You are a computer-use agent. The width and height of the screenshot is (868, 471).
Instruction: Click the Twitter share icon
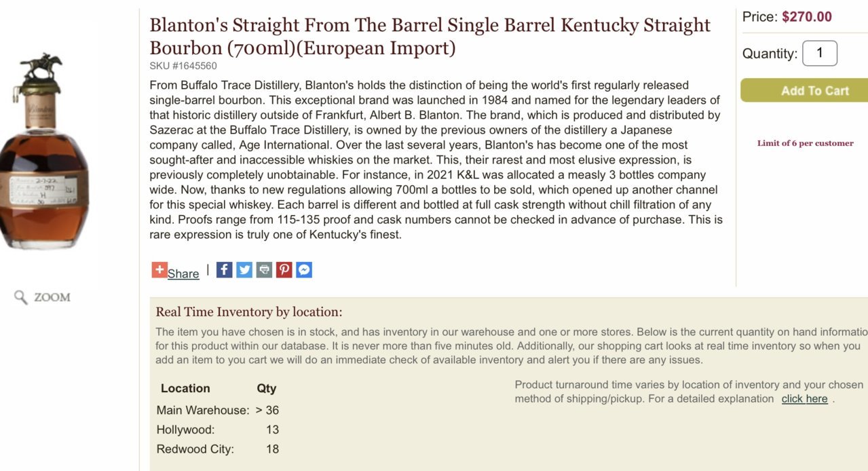click(244, 269)
